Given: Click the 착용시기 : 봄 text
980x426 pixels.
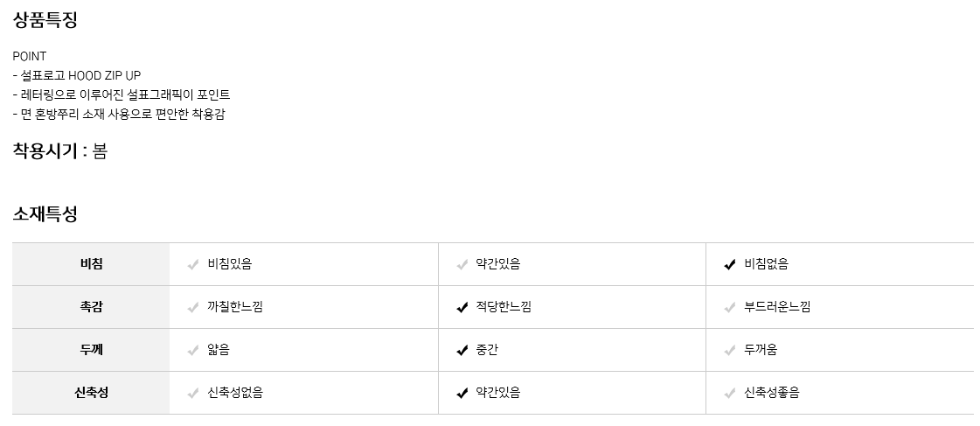Looking at the screenshot, I should 59,151.
